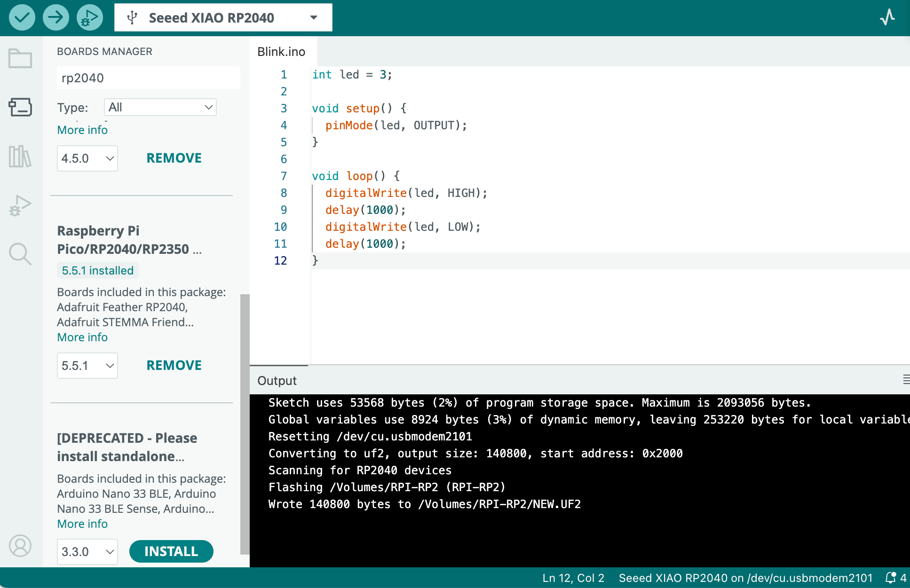Open the Debug panel from the sidebar
Screen dimensions: 910x588
click(x=20, y=205)
